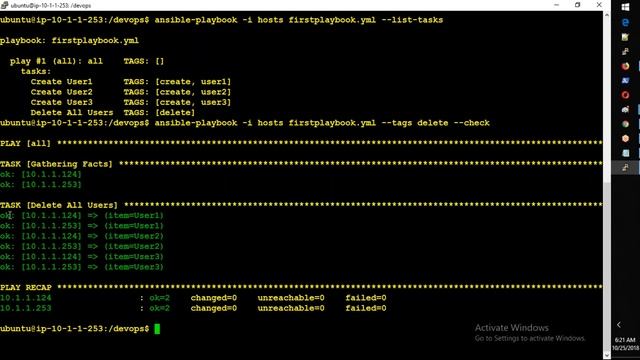Click host 10.1.1.124 in the play recap
This screenshot has width=640, height=360.
(x=26, y=298)
